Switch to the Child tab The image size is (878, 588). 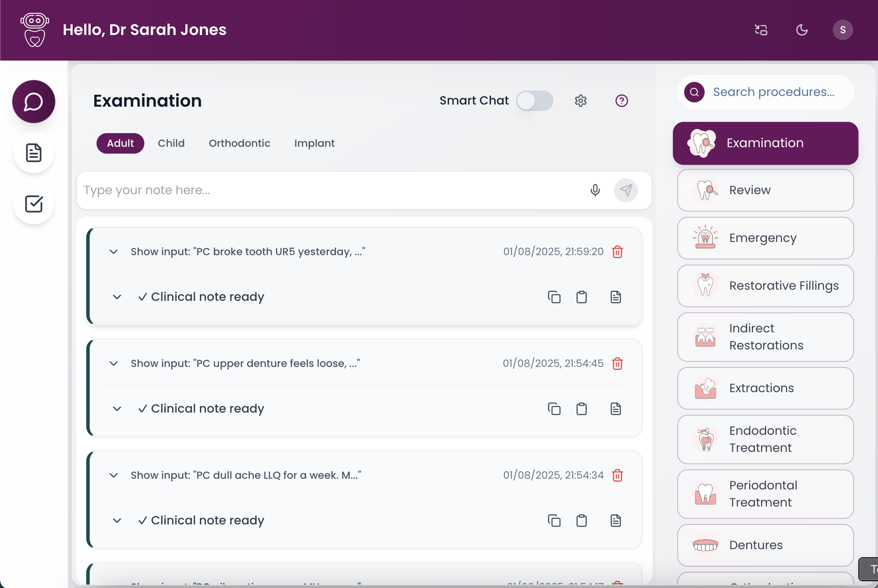click(x=171, y=143)
